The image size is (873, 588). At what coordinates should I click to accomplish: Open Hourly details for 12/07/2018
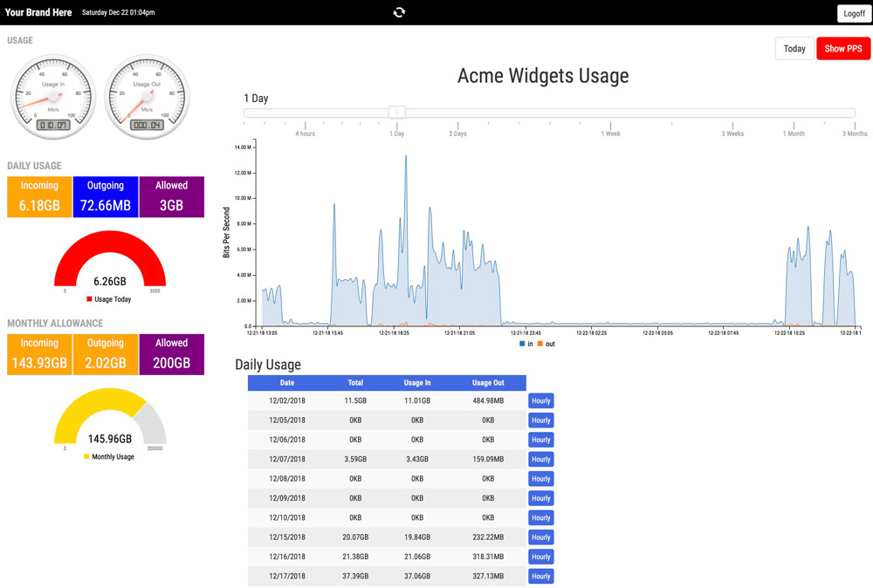pyautogui.click(x=540, y=459)
